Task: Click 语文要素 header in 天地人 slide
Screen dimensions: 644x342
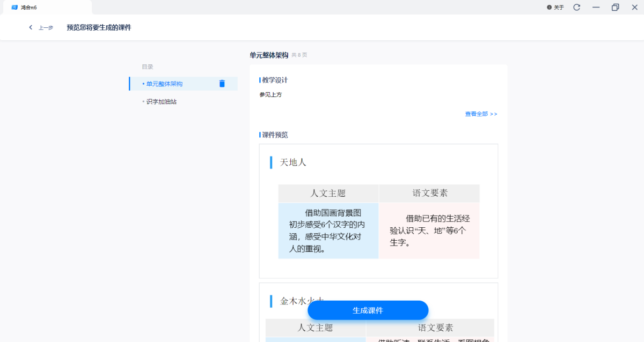Action: pyautogui.click(x=429, y=194)
